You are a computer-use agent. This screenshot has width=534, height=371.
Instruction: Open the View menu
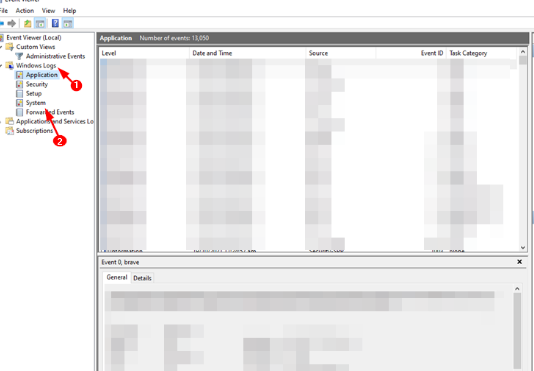(x=48, y=11)
